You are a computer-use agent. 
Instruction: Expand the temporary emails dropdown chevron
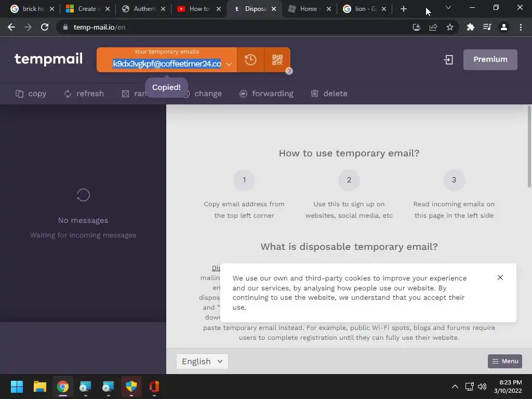point(229,64)
